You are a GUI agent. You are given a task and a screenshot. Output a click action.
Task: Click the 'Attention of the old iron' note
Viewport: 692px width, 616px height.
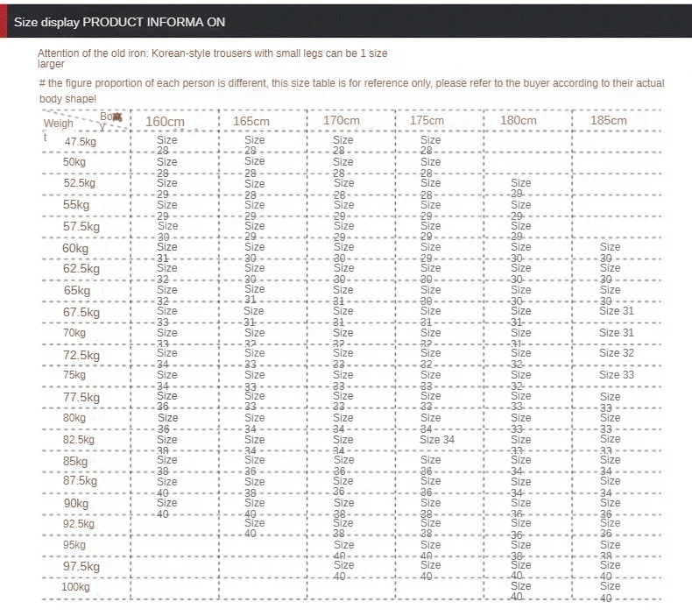pos(212,59)
